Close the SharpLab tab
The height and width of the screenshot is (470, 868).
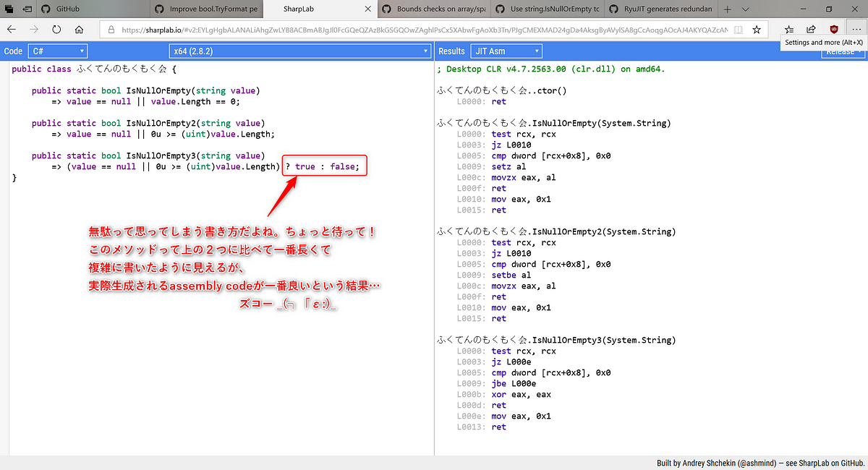(367, 9)
